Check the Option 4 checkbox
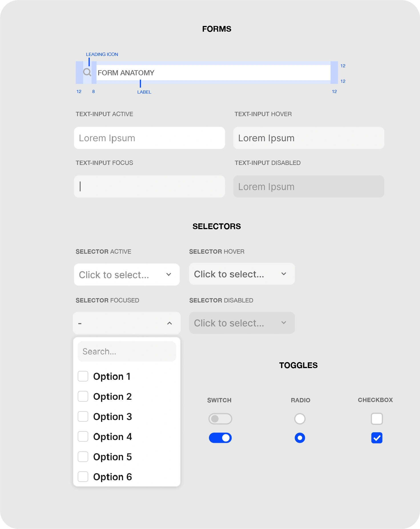 (83, 437)
